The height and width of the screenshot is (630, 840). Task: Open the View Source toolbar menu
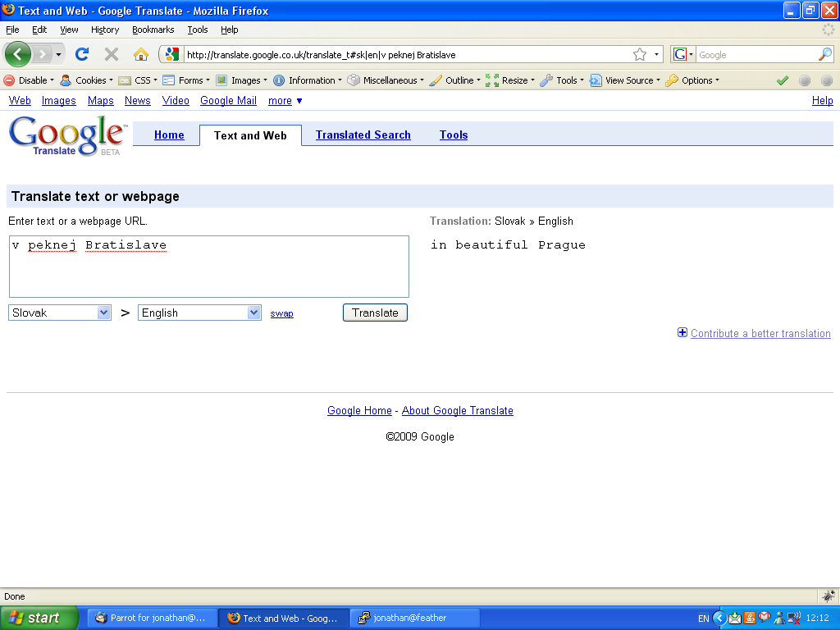click(625, 80)
